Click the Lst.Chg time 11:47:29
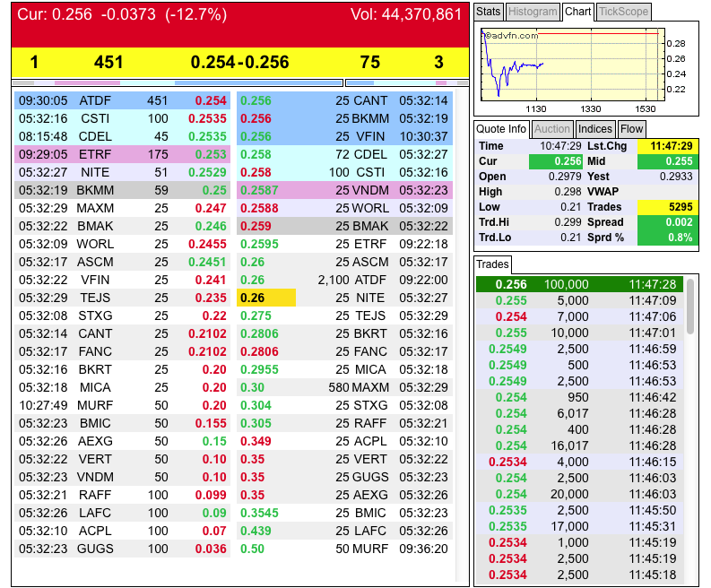This screenshot has height=588, width=711. (668, 146)
